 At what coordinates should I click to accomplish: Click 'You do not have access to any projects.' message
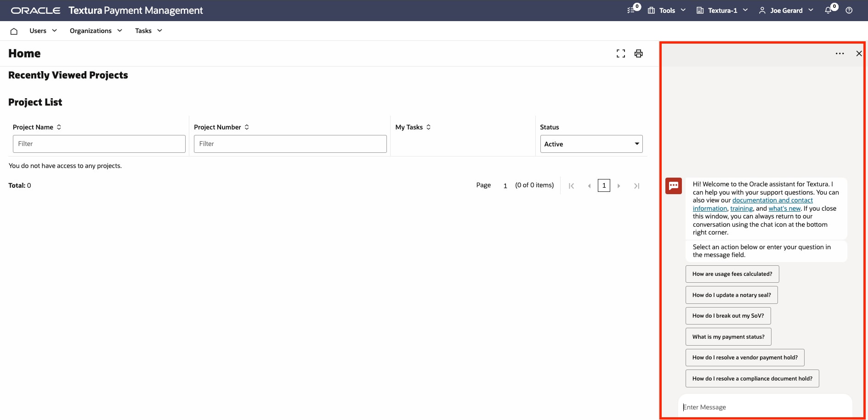(x=65, y=166)
